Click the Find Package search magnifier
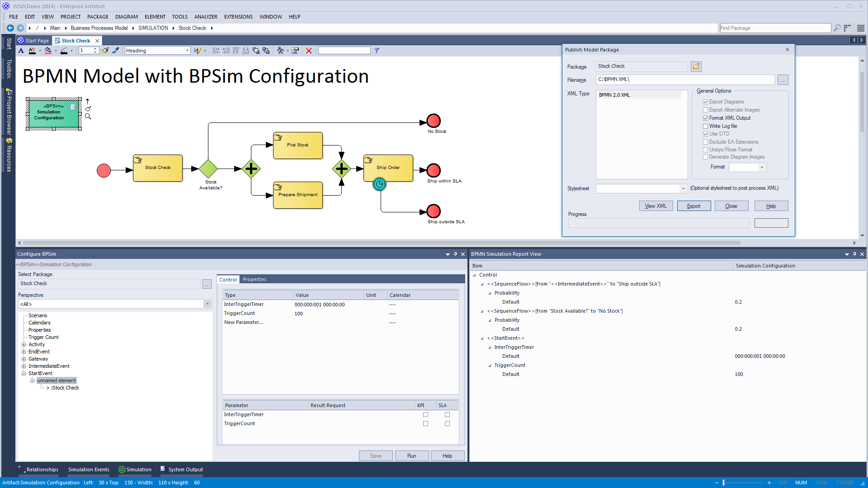The height and width of the screenshot is (488, 868). pyautogui.click(x=837, y=28)
